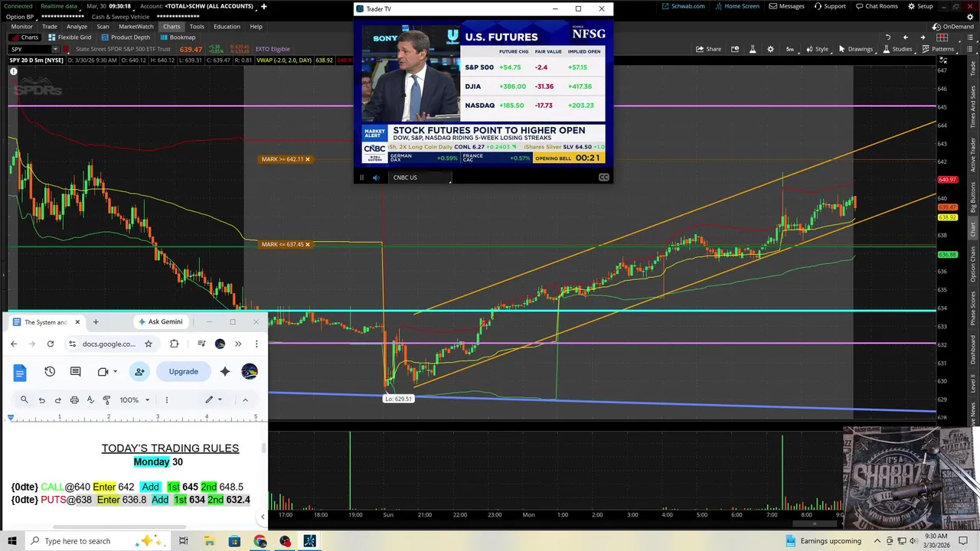
Task: Click Docs paint format roller icon
Action: point(106,399)
